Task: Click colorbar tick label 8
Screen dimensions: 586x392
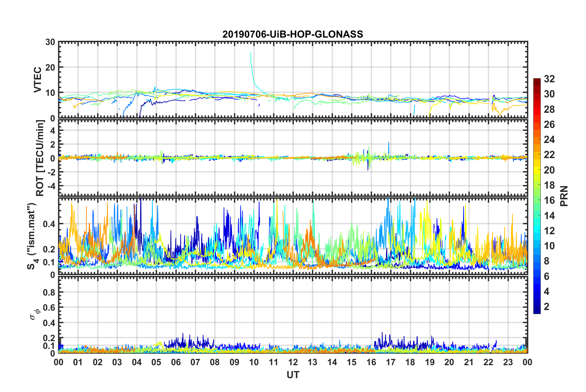Action: point(547,261)
